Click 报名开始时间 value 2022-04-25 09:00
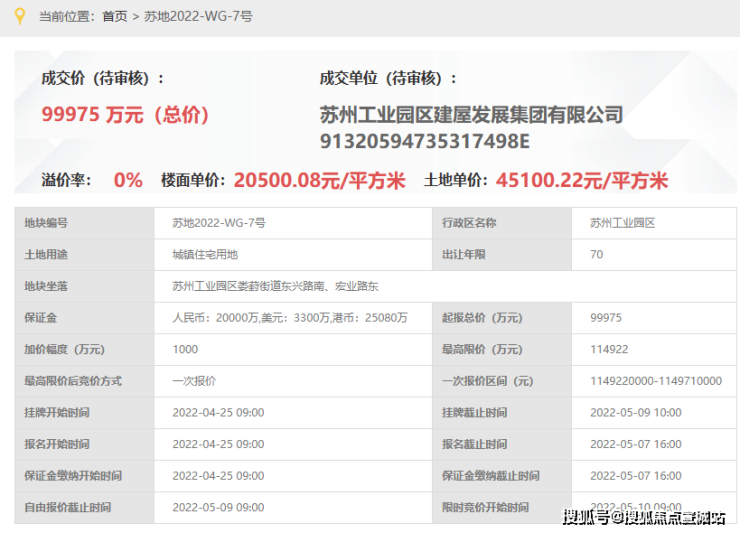The width and height of the screenshot is (740, 533). click(218, 444)
